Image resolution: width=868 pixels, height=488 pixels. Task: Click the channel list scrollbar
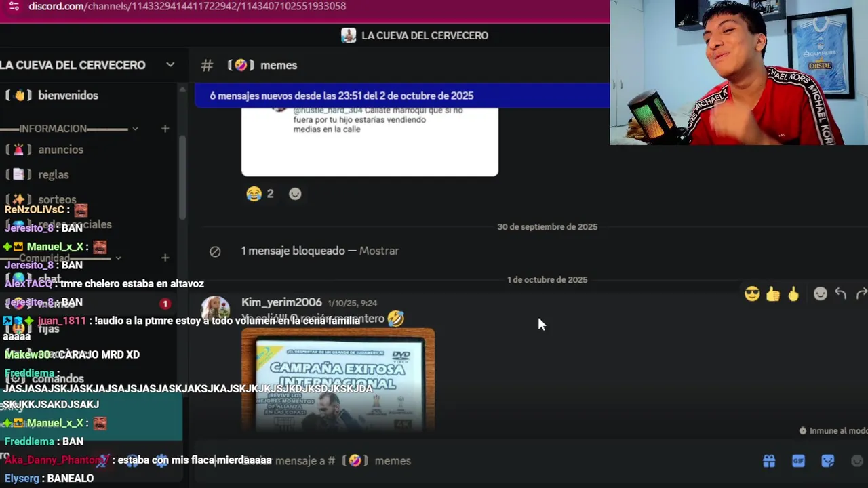coord(182,176)
